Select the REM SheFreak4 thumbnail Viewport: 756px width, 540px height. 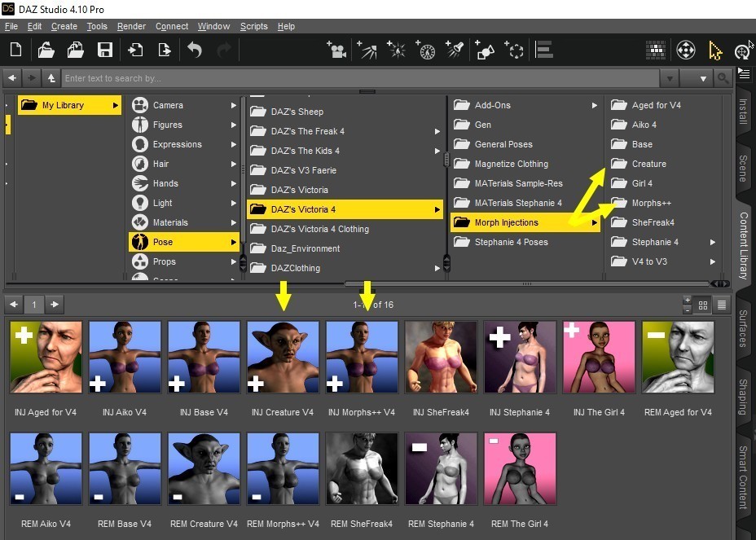coord(362,468)
